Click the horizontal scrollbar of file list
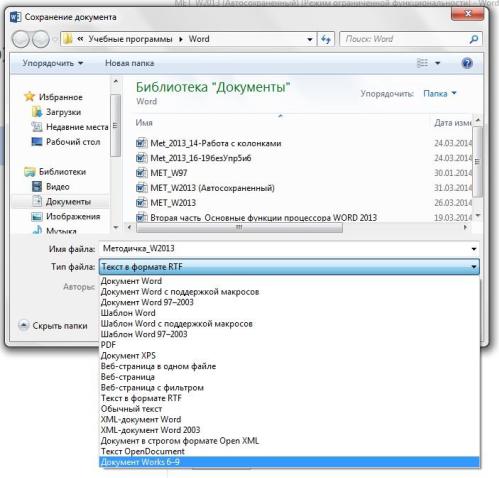 pos(239,227)
